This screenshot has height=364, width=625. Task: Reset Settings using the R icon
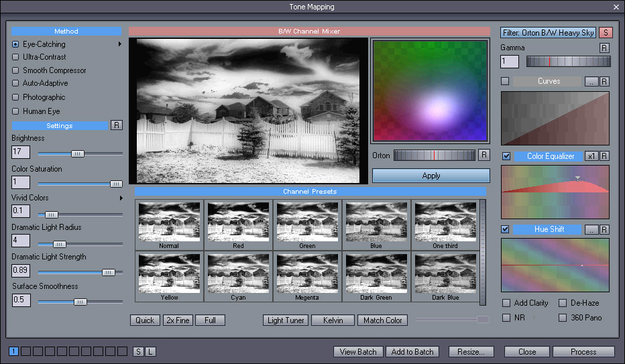pyautogui.click(x=117, y=125)
